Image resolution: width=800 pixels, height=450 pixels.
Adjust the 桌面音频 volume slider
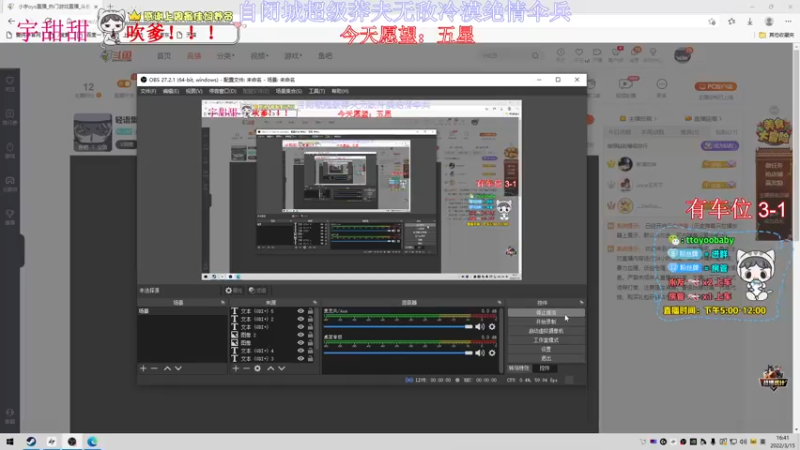[398, 353]
